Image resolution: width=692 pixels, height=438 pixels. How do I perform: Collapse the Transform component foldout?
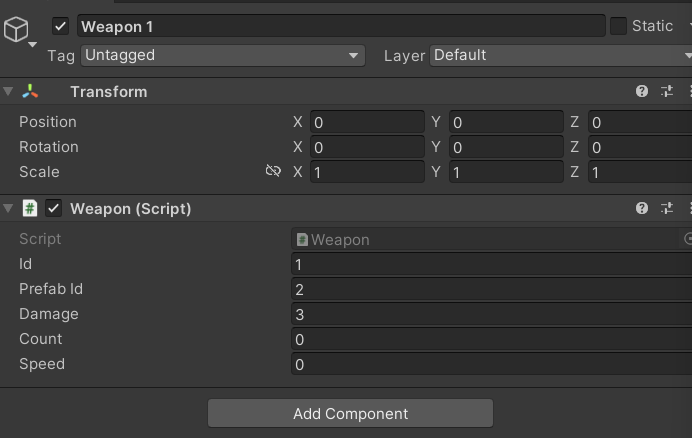pyautogui.click(x=9, y=91)
